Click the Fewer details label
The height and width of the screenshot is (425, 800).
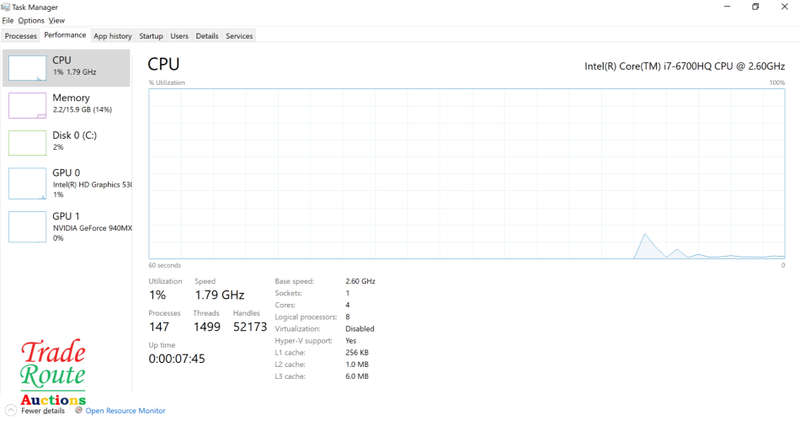pyautogui.click(x=43, y=411)
